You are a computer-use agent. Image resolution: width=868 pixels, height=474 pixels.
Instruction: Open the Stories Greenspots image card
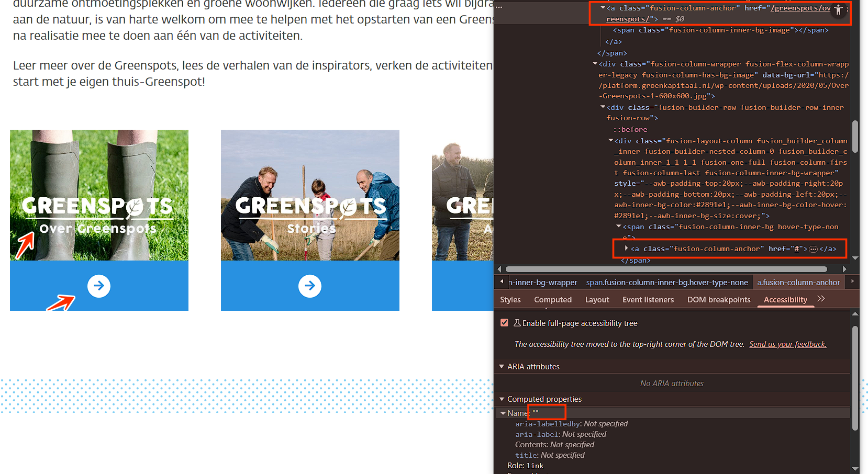pyautogui.click(x=310, y=195)
